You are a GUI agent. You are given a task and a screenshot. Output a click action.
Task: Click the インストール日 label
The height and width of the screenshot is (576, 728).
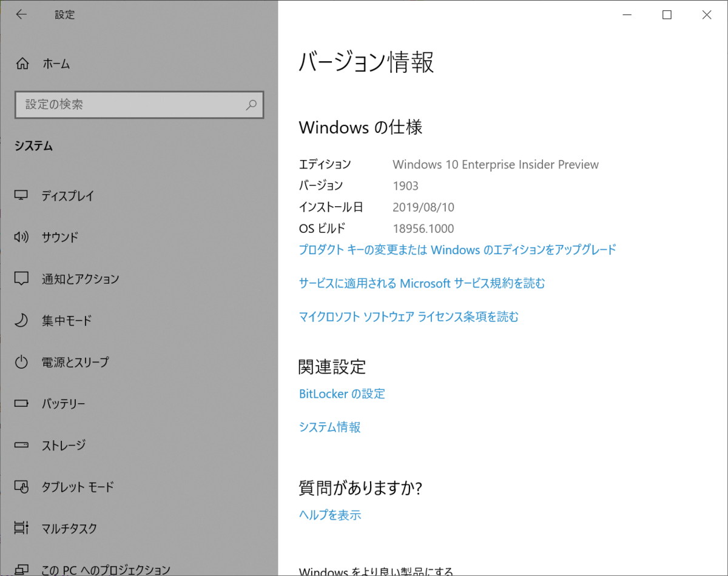point(331,207)
